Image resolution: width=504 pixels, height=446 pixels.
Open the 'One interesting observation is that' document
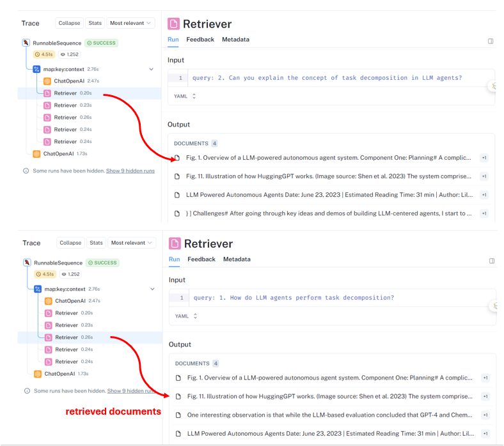pos(333,415)
